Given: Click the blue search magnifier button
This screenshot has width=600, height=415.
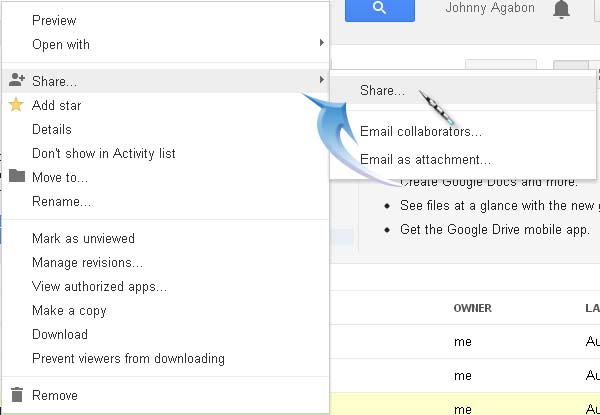Looking at the screenshot, I should [379, 9].
